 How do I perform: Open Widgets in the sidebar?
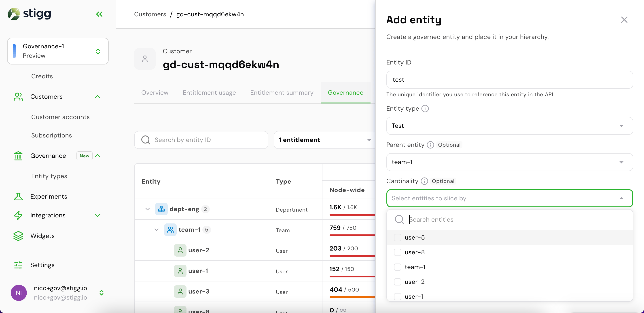[42, 236]
